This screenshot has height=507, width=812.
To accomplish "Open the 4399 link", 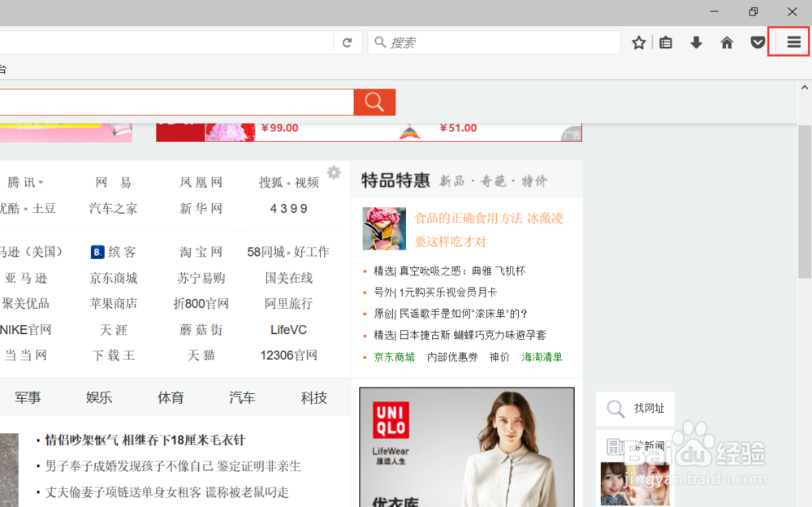I will [x=288, y=208].
